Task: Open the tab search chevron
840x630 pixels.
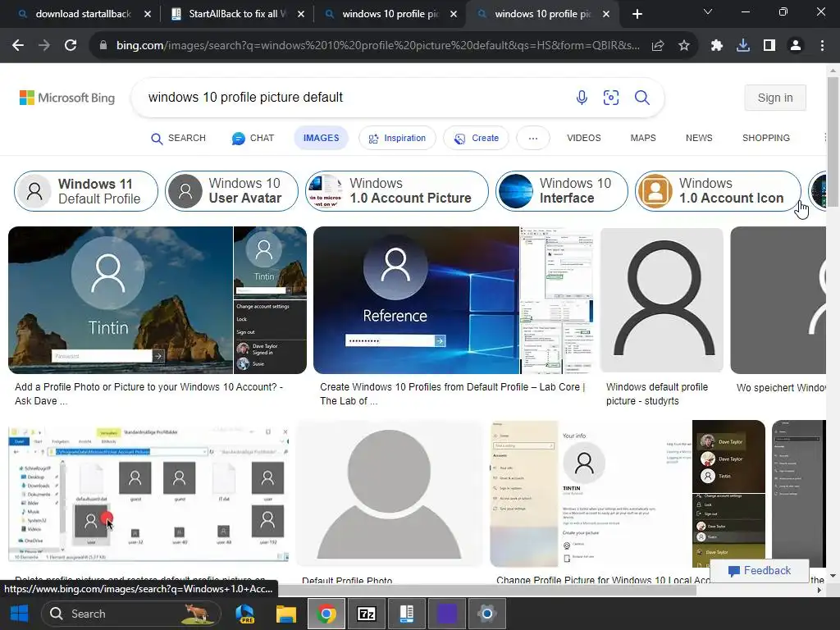Action: (x=708, y=11)
